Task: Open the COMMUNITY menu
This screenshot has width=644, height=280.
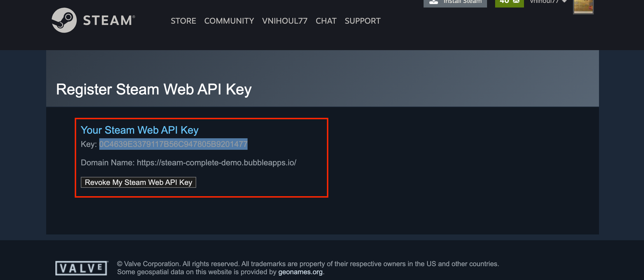Action: (x=229, y=21)
